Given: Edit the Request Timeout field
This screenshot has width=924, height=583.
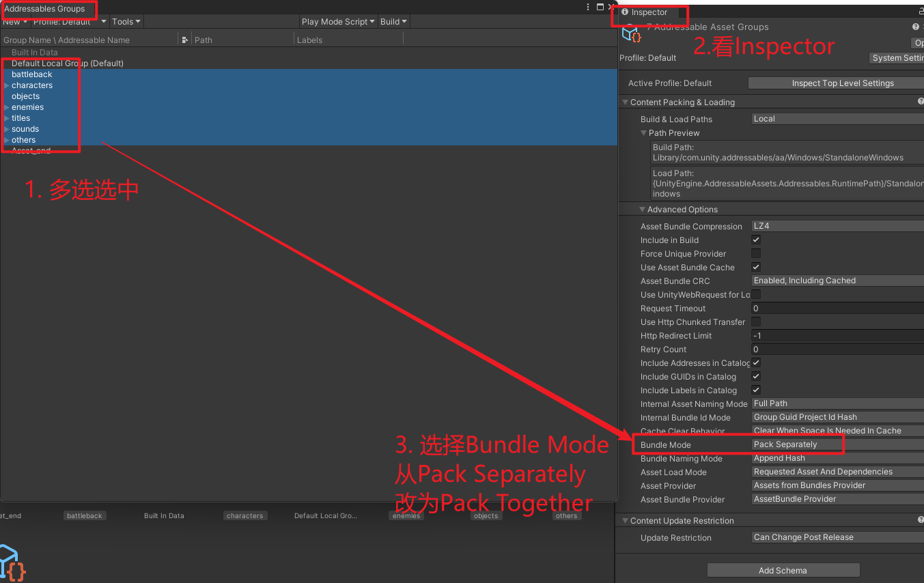Looking at the screenshot, I should (837, 308).
